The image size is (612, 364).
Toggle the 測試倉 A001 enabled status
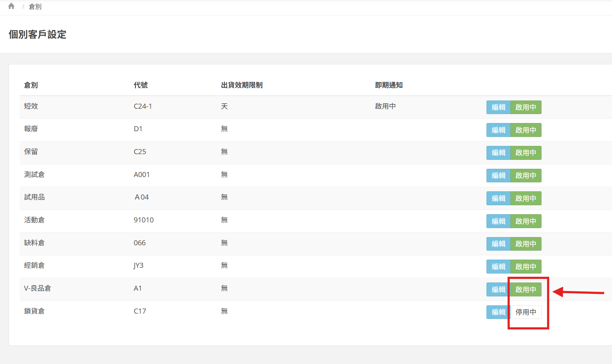[525, 176]
